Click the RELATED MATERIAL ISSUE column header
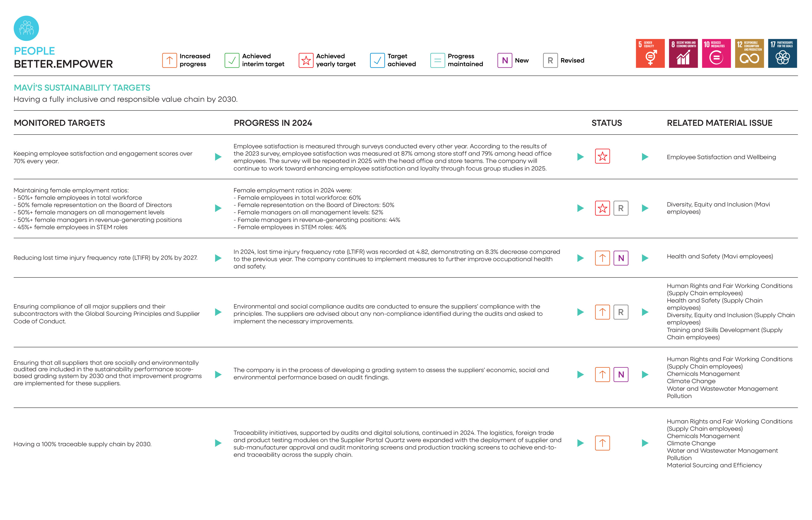This screenshot has width=812, height=520. pyautogui.click(x=719, y=123)
